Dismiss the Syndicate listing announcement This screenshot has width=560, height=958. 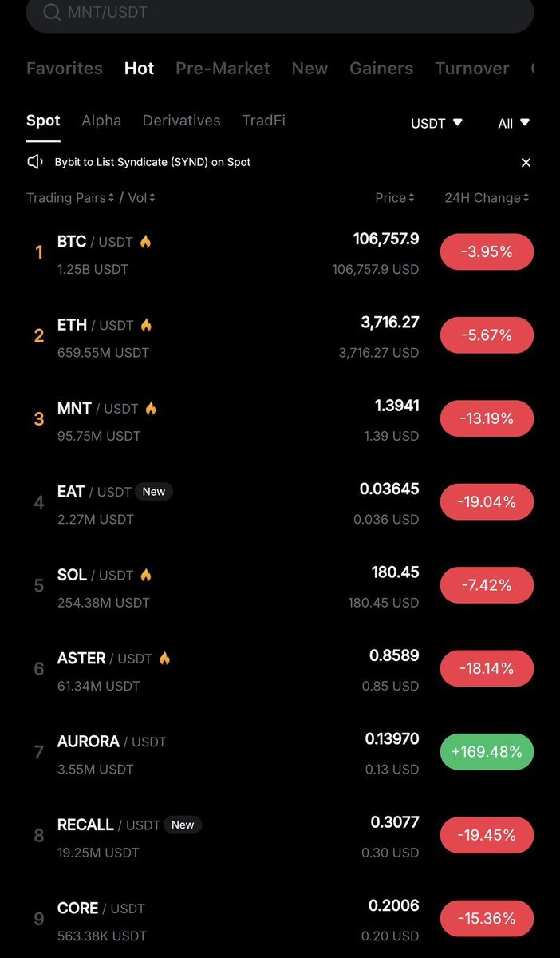pyautogui.click(x=526, y=162)
